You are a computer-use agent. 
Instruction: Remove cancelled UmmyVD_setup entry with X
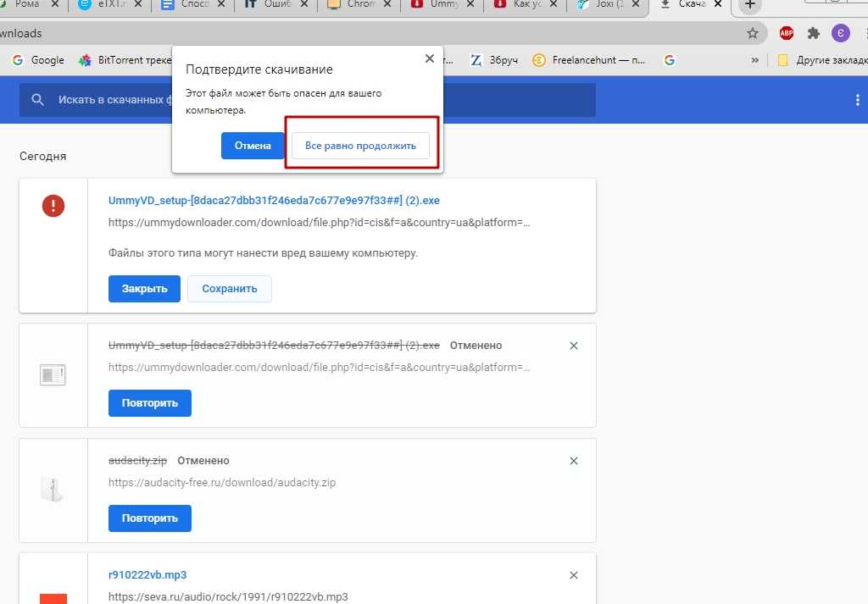[574, 346]
